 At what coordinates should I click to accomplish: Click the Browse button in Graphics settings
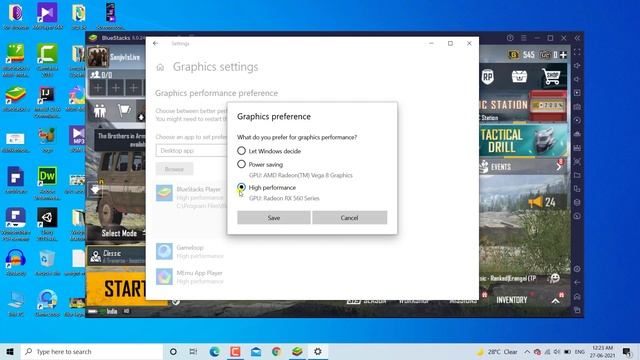point(174,169)
